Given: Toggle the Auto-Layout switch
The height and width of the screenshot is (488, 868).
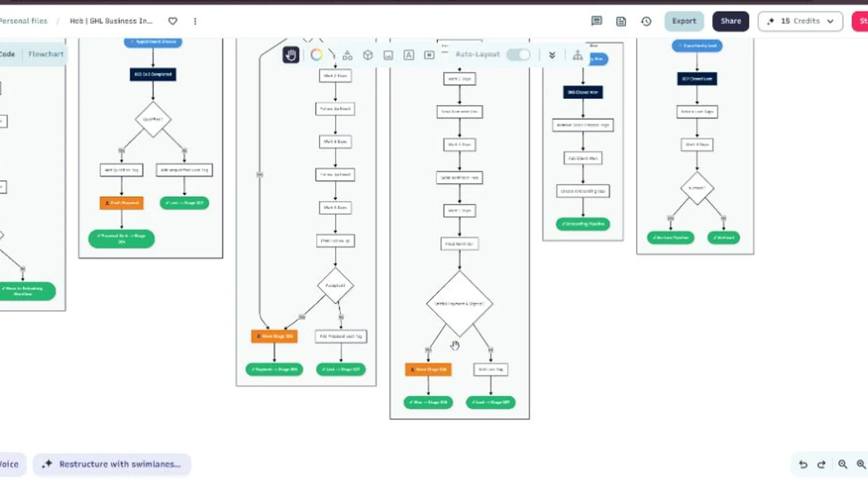Looking at the screenshot, I should pos(519,54).
